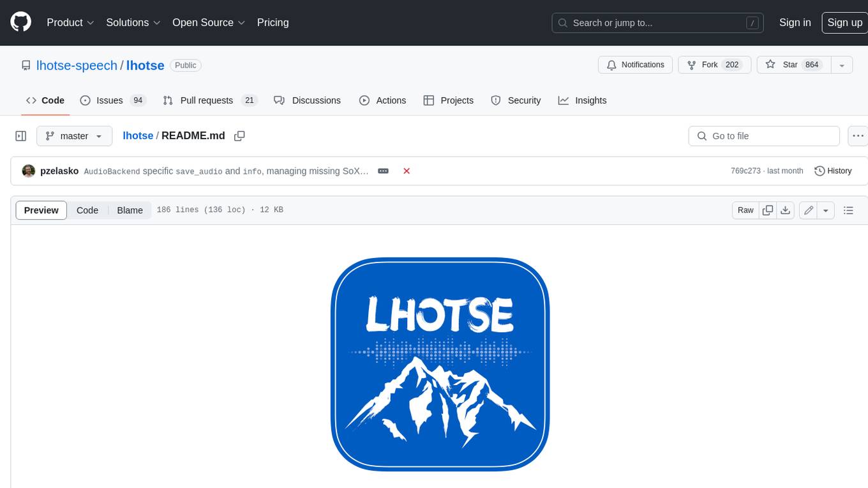868x488 pixels.
Task: Switch to the Code tab
Action: (45, 100)
